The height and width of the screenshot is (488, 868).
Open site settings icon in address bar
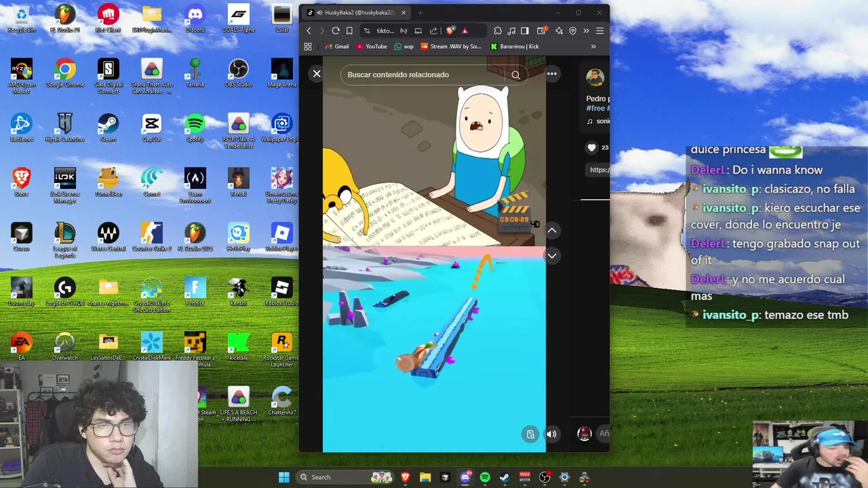point(367,30)
